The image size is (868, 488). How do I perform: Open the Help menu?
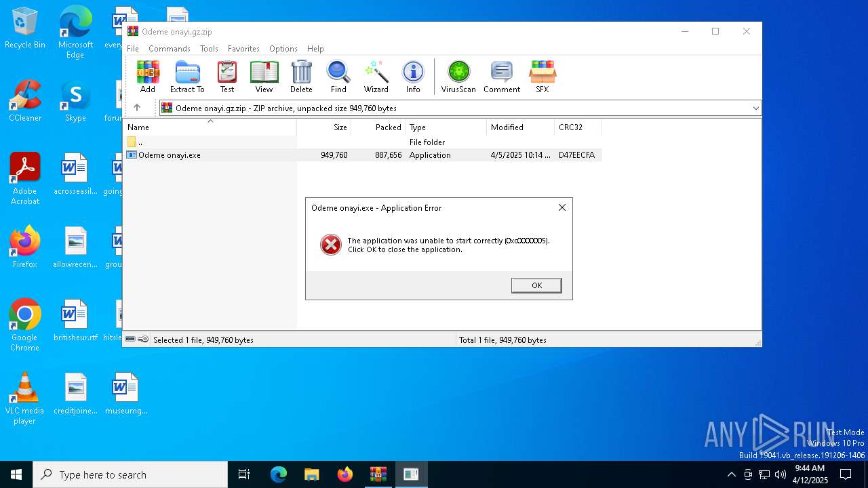click(315, 49)
